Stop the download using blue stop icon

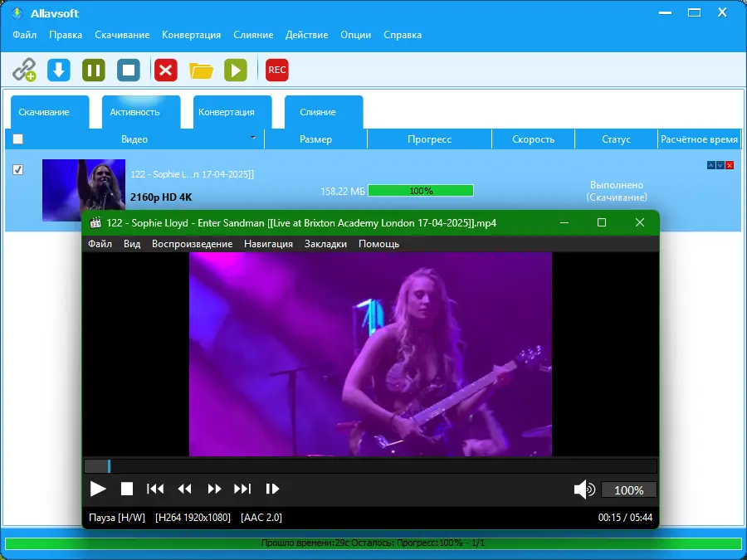(x=129, y=70)
